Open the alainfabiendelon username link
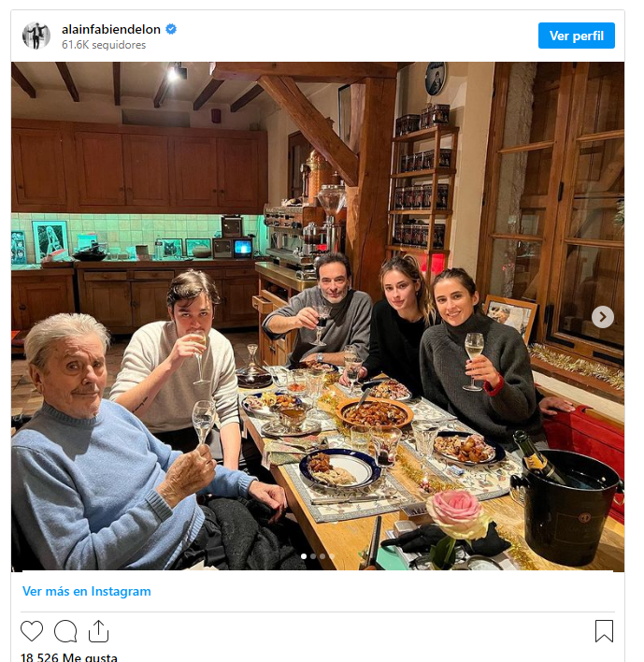 point(111,29)
